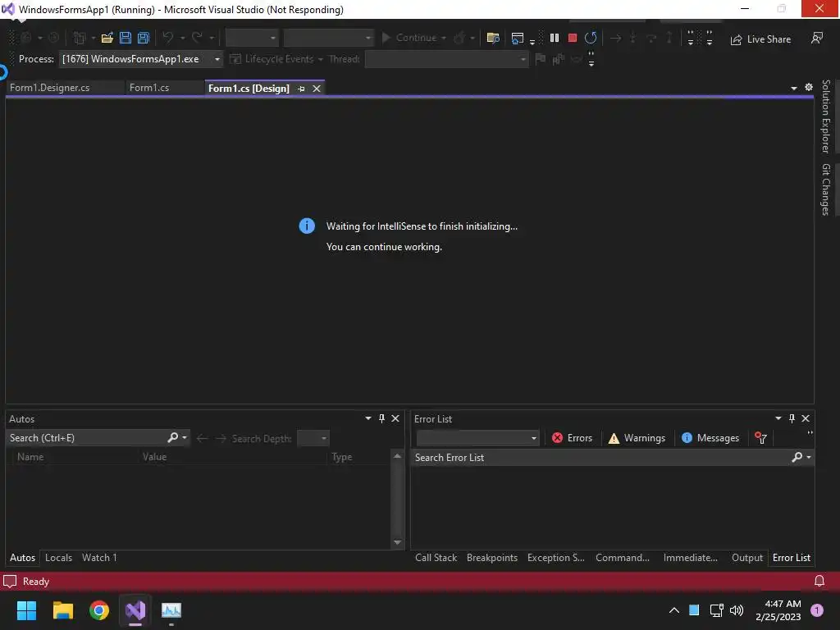Close the Autos panel

point(395,418)
